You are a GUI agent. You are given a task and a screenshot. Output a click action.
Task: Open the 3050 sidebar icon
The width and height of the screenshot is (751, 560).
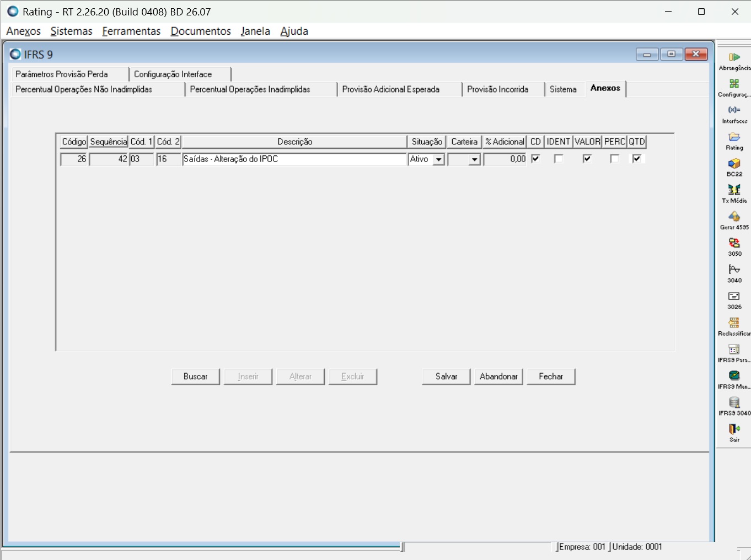click(734, 243)
